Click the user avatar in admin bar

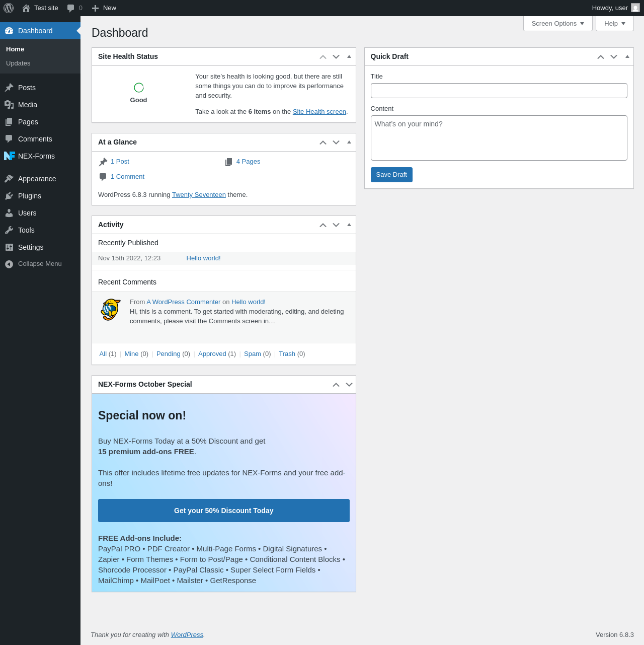(635, 8)
